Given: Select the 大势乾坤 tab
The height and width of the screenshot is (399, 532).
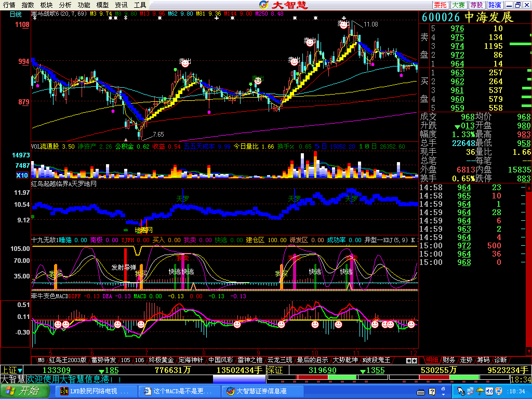Looking at the screenshot, I should pyautogui.click(x=345, y=360).
